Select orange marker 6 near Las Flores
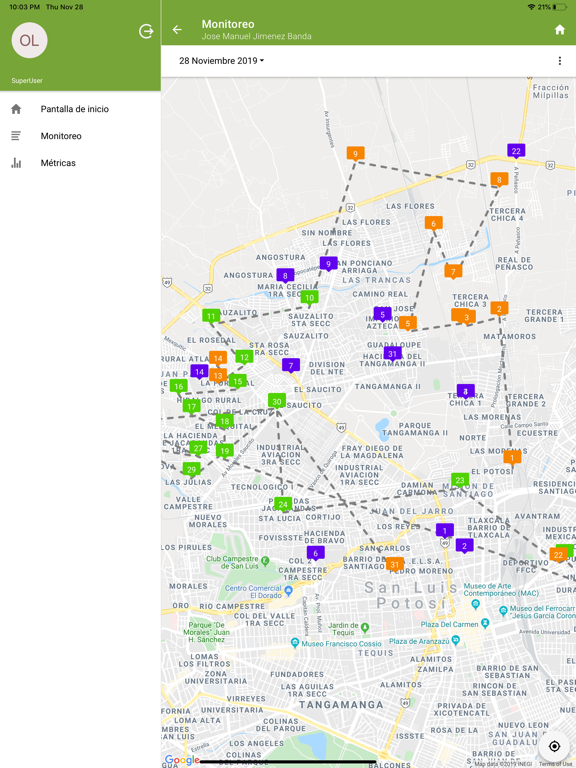Screen dimensions: 576x768 433,224
